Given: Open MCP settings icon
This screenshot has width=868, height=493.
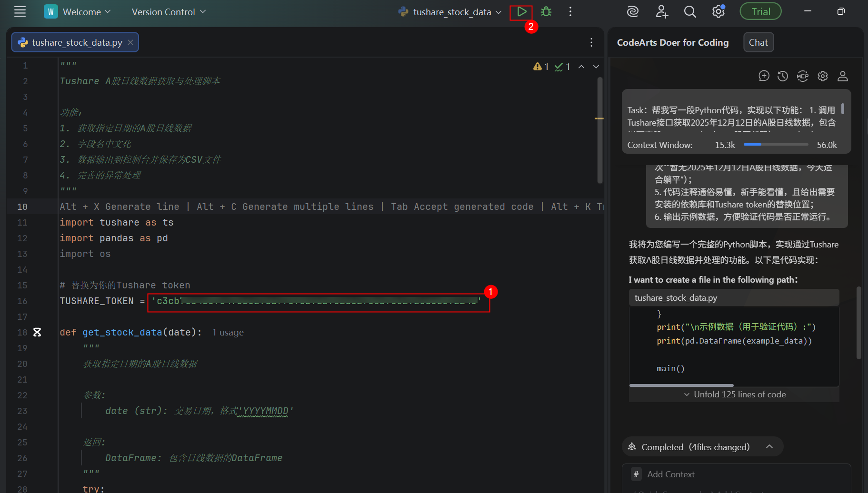Looking at the screenshot, I should point(803,76).
